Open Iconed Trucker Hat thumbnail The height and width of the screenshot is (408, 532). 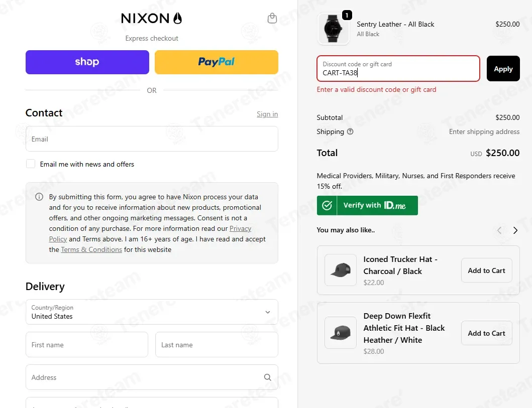(x=340, y=270)
